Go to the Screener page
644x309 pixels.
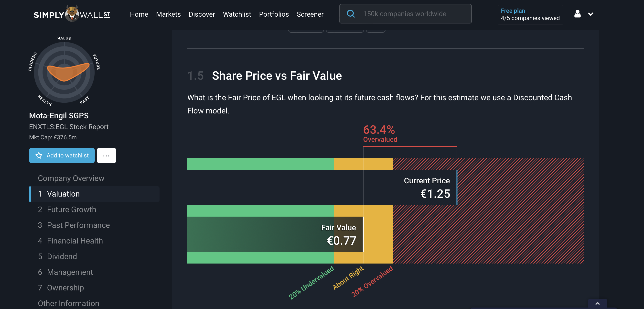(x=310, y=14)
